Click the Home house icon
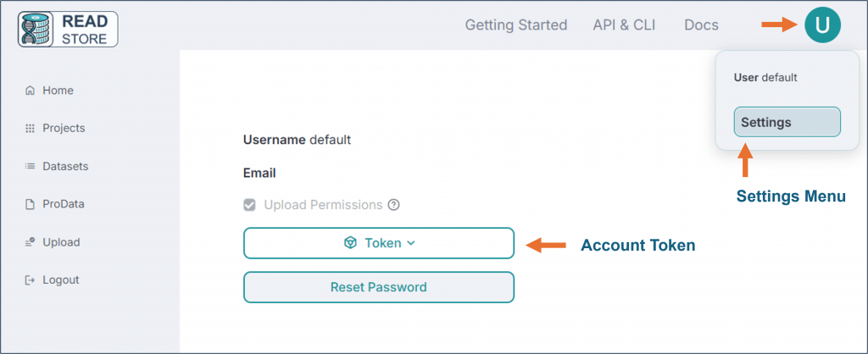The width and height of the screenshot is (868, 354). coord(30,91)
